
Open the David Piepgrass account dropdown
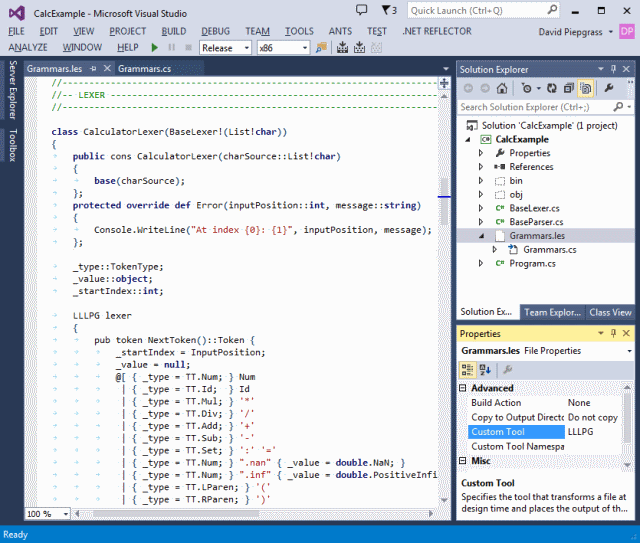click(x=611, y=31)
